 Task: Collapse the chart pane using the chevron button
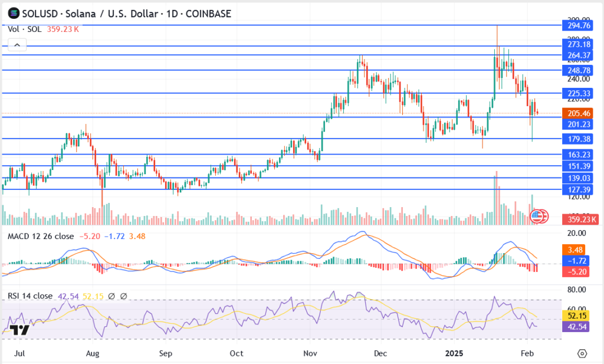pos(17,44)
